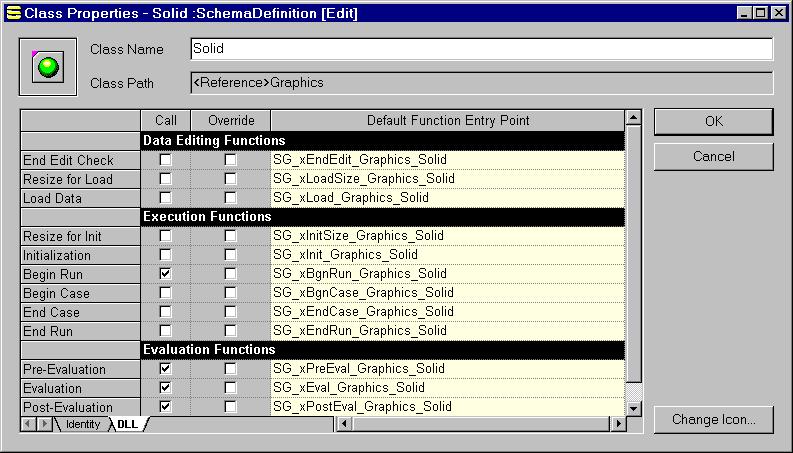This screenshot has height=453, width=793.
Task: Click the first sheet tab navigation arrow
Action: click(28, 424)
